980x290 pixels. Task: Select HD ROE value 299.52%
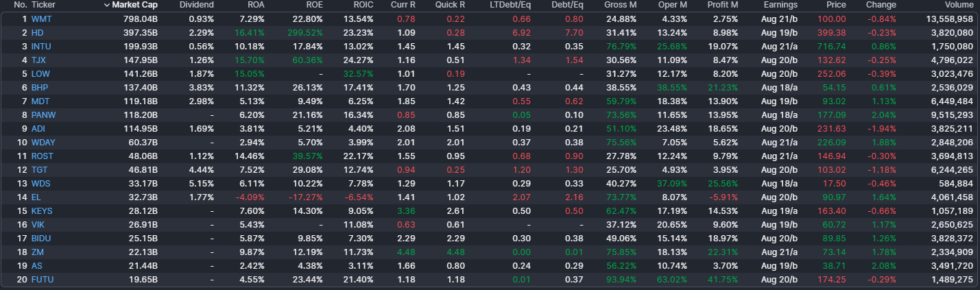[304, 32]
